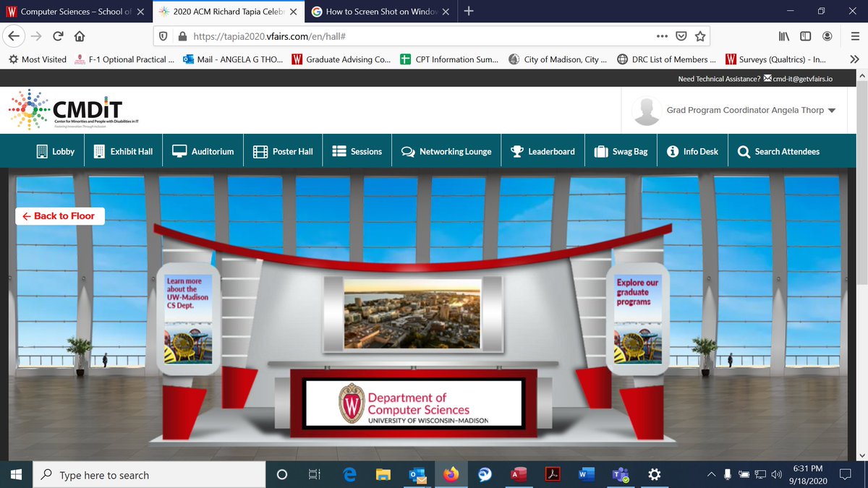The height and width of the screenshot is (488, 868).
Task: Launch Edge from taskbar
Action: pyautogui.click(x=351, y=475)
